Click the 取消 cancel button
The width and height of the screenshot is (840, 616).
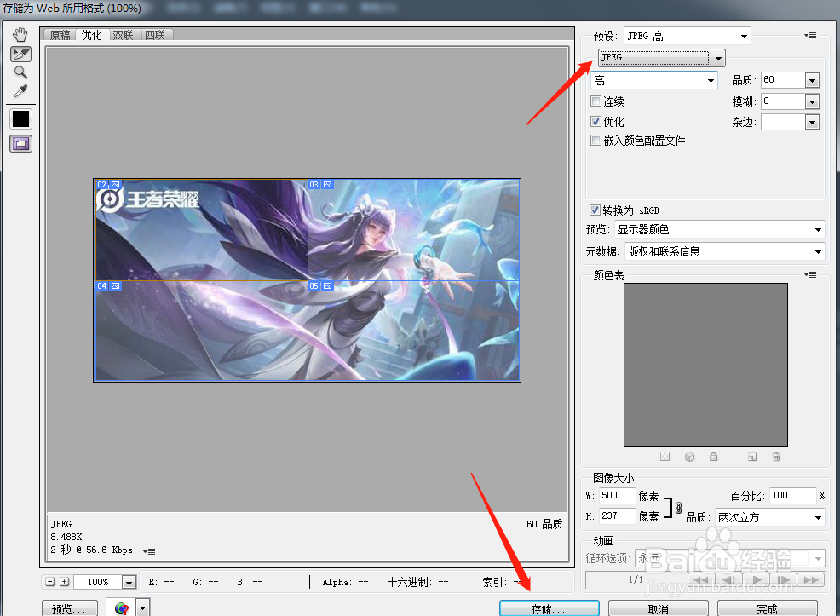[x=659, y=608]
